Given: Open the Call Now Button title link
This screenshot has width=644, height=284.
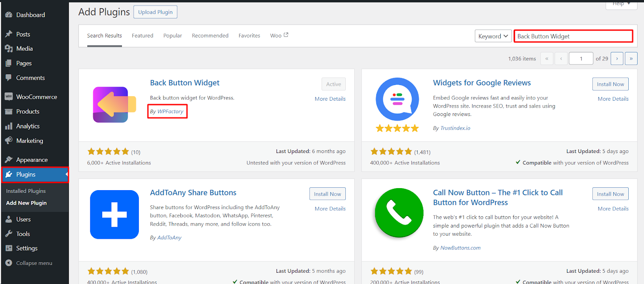Looking at the screenshot, I should [x=498, y=197].
